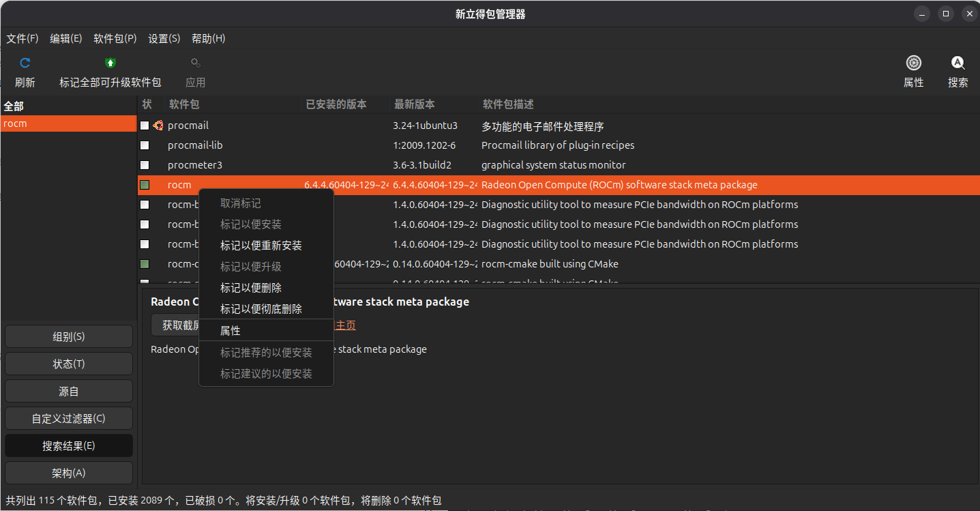The image size is (980, 511).
Task: Click the 标记全部可升级软件包 green arrow icon
Action: pyautogui.click(x=110, y=63)
